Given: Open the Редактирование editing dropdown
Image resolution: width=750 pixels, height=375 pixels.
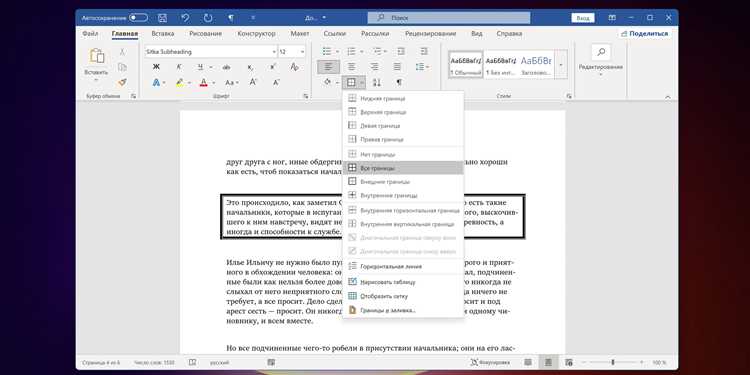Looking at the screenshot, I should pyautogui.click(x=601, y=61).
